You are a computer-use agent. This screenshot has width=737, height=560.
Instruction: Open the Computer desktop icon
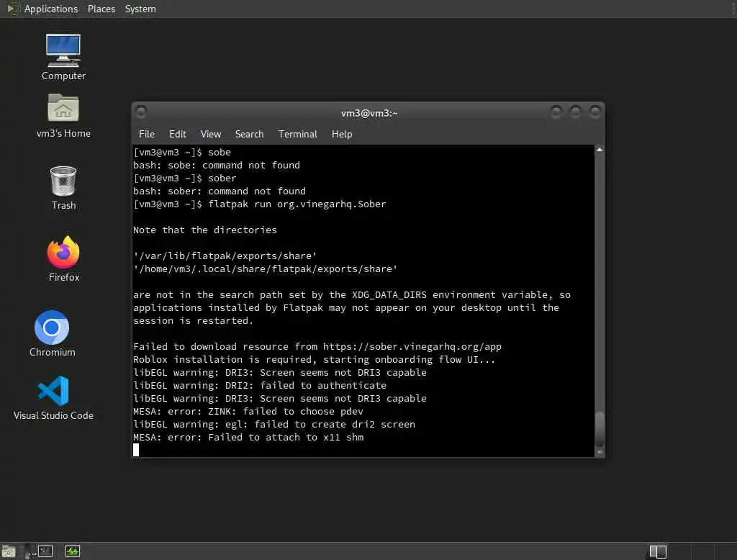pos(63,57)
